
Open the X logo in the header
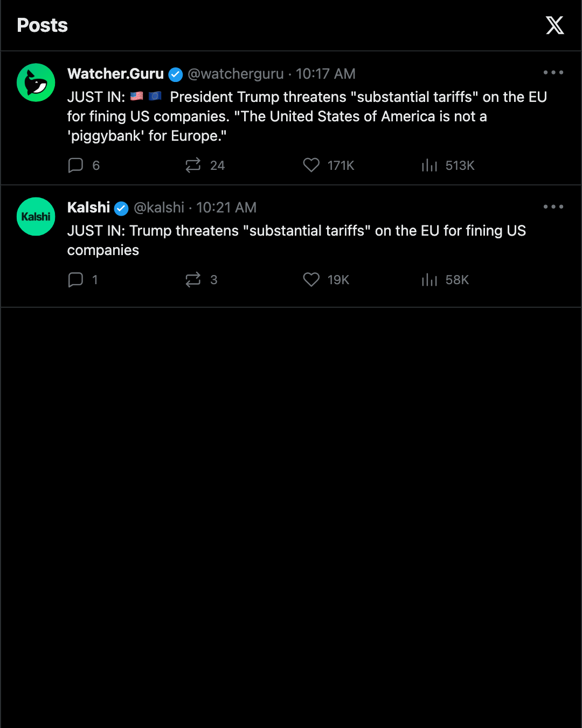click(555, 25)
